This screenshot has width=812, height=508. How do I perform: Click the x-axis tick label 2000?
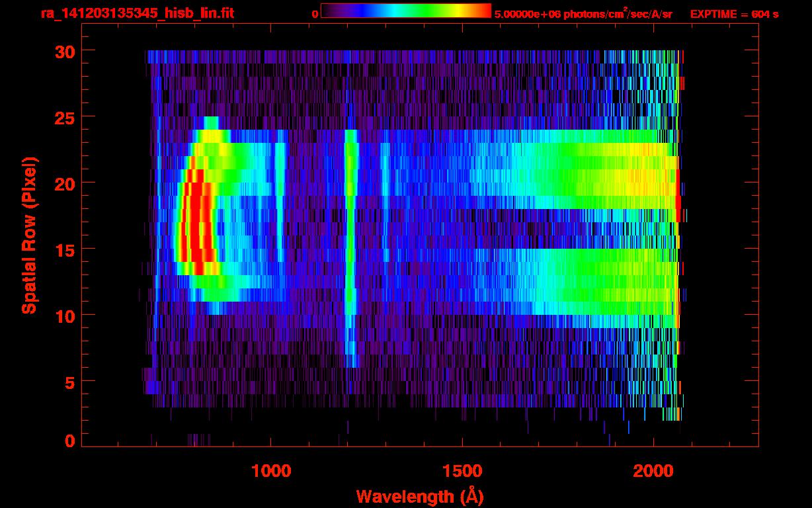[653, 471]
